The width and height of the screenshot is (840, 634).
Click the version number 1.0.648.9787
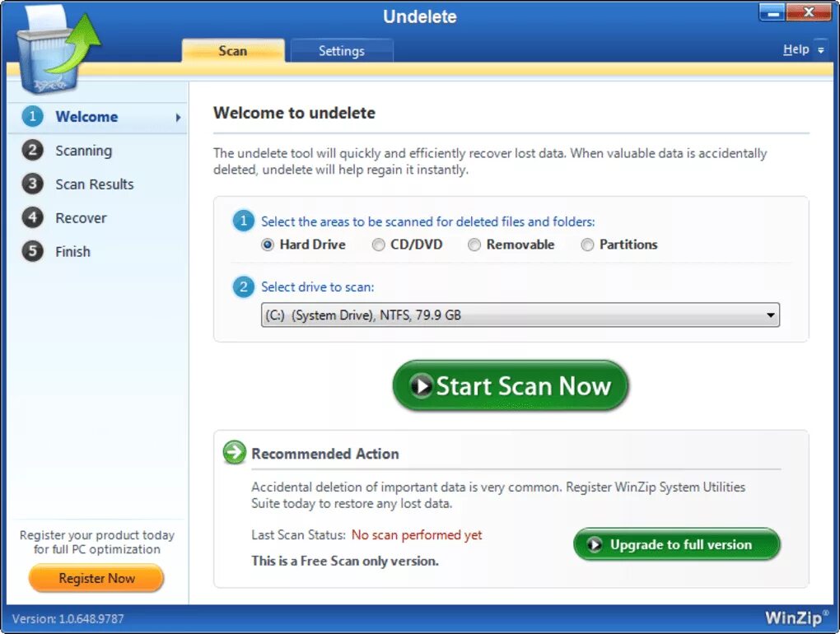pyautogui.click(x=91, y=619)
